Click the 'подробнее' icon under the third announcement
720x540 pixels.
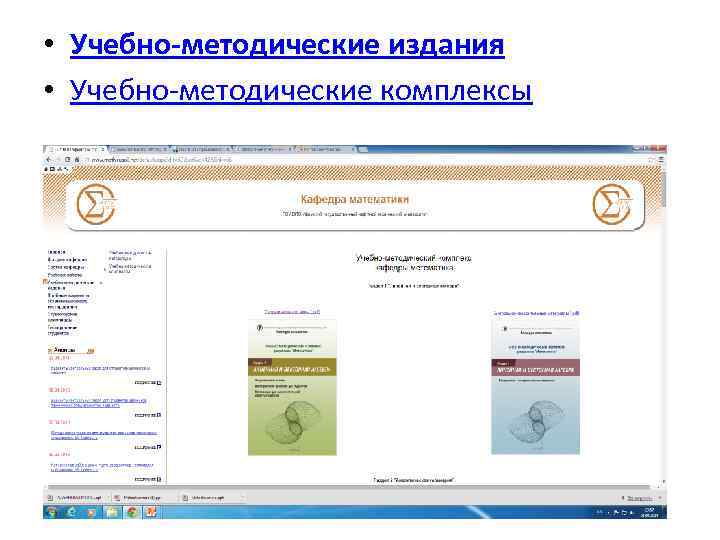click(159, 447)
